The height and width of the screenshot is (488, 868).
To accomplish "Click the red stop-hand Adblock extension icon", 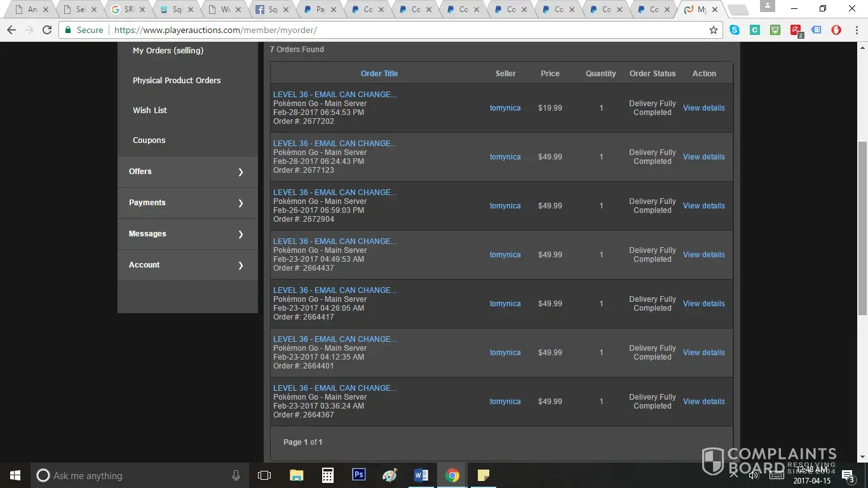I will 836,30.
